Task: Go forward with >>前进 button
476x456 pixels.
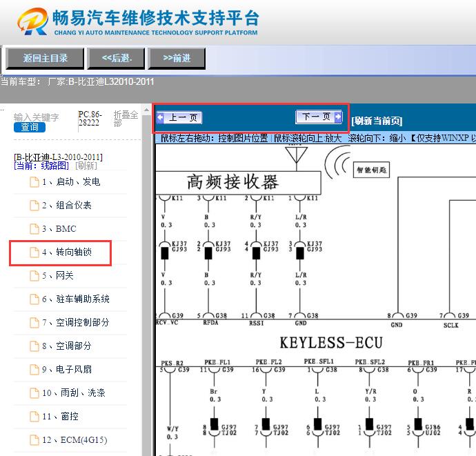Action: (177, 58)
